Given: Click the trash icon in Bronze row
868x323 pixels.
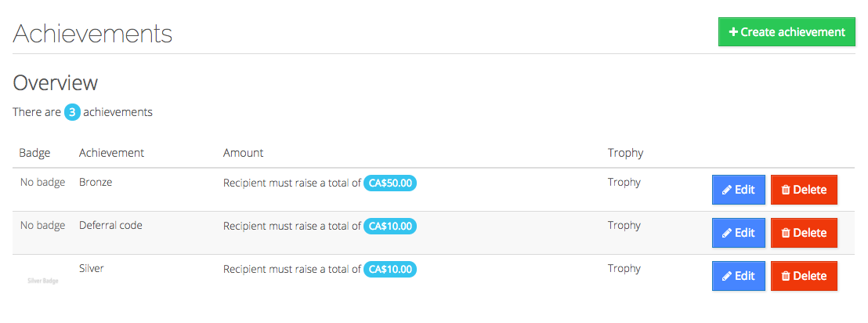Looking at the screenshot, I should coord(785,190).
